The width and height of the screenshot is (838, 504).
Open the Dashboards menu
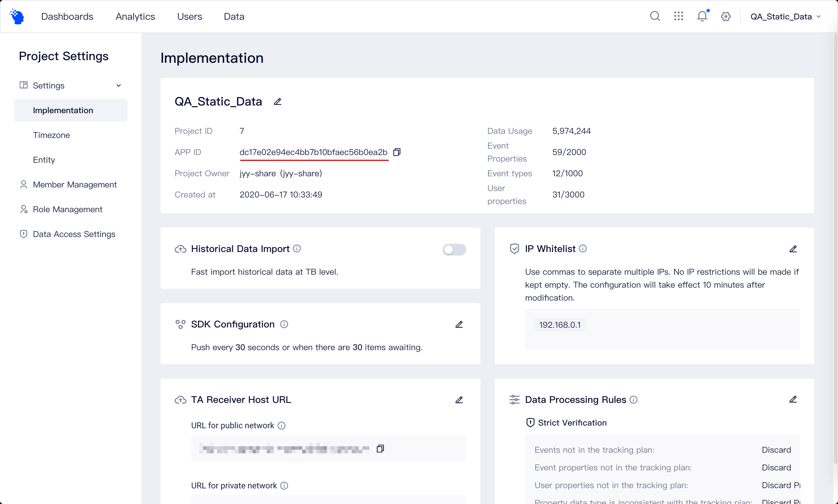67,16
